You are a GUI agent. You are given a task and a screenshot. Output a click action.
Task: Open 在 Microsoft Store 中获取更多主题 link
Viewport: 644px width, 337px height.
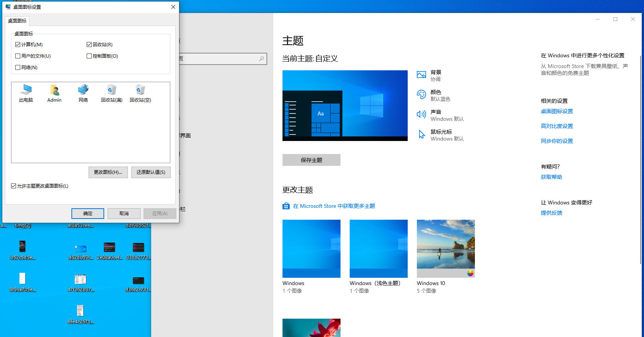point(334,206)
